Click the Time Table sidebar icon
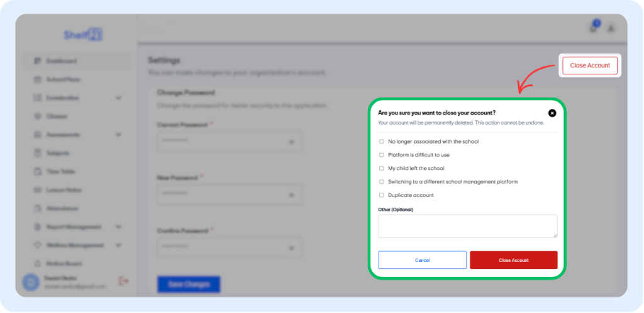Viewport: 644px width, 313px height. pyautogui.click(x=36, y=171)
